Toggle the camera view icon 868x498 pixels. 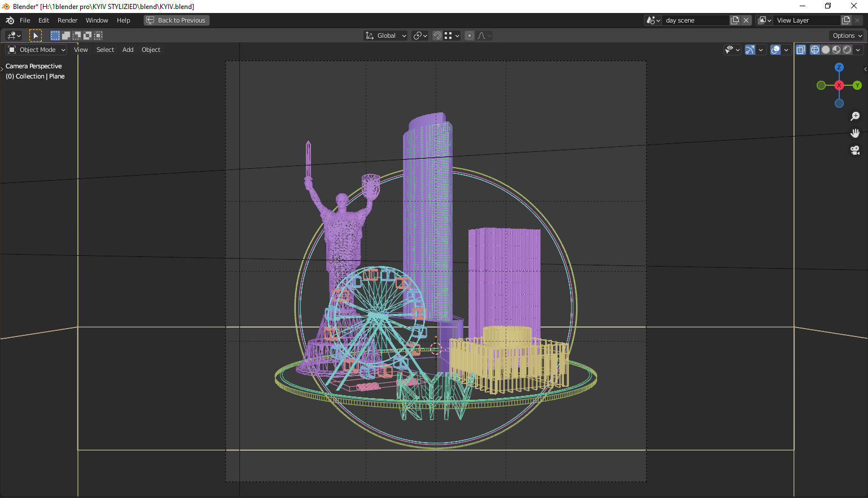pyautogui.click(x=855, y=150)
